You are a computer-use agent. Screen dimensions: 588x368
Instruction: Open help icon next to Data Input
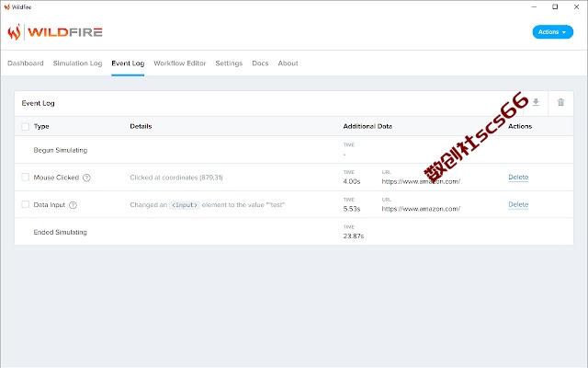coord(73,205)
